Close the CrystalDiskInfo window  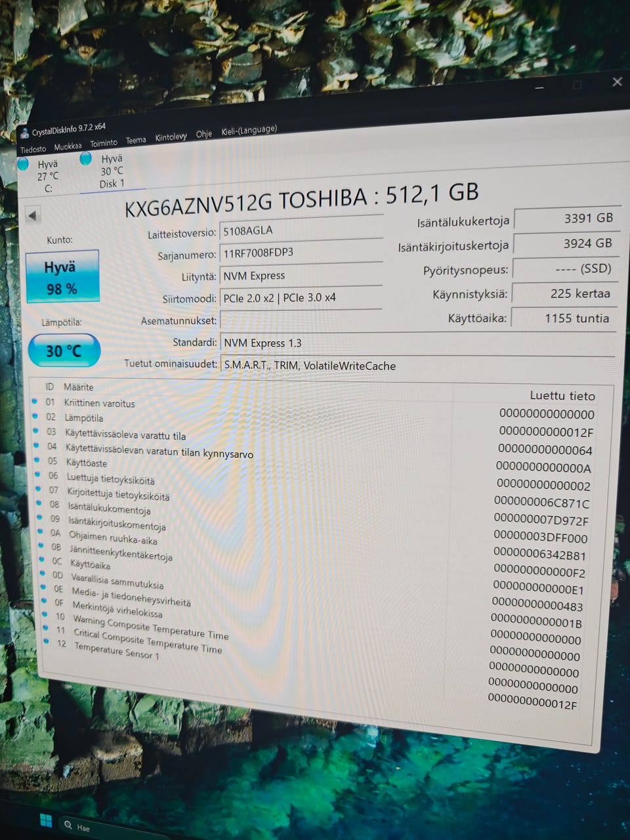[x=617, y=82]
